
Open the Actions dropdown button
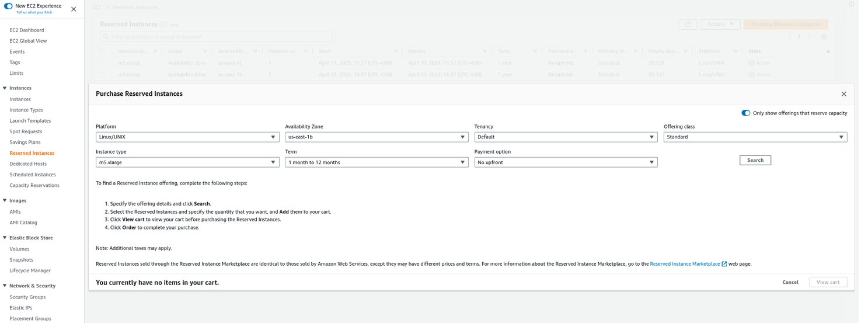[x=720, y=25]
